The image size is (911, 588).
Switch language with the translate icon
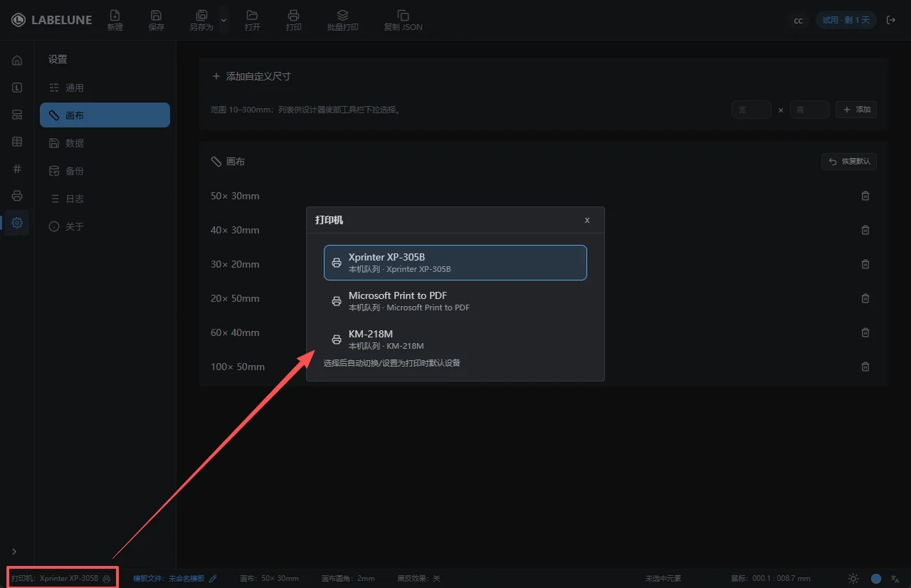click(895, 578)
